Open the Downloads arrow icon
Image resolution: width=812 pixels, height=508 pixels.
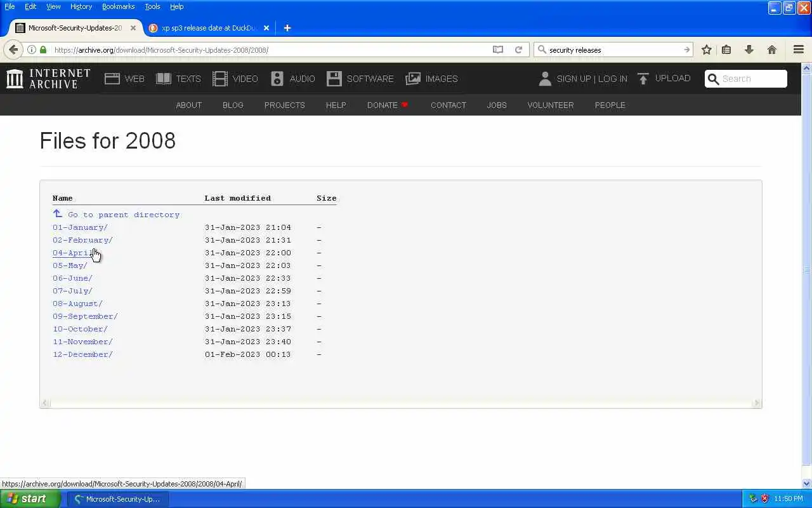pyautogui.click(x=749, y=50)
